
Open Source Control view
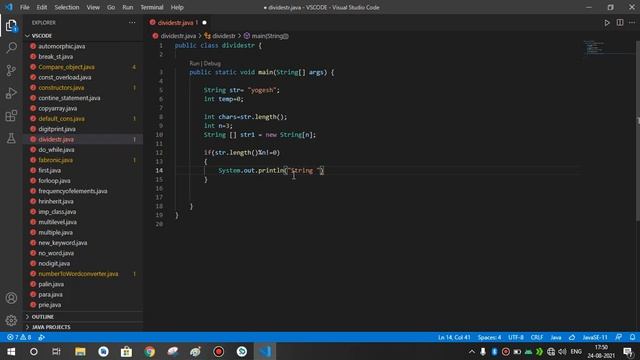(11, 70)
